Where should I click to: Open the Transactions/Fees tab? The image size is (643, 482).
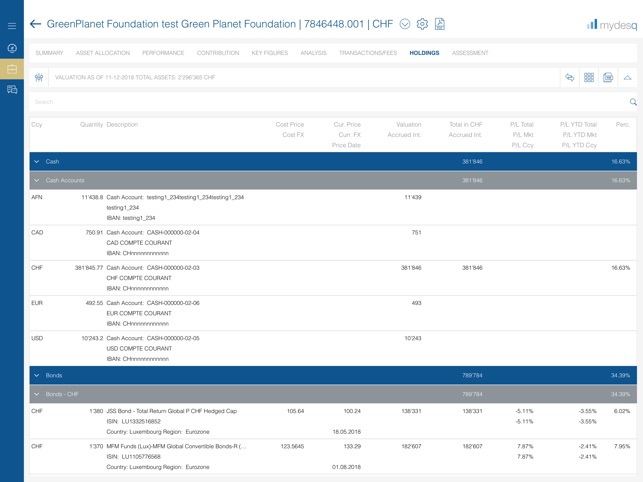point(368,53)
